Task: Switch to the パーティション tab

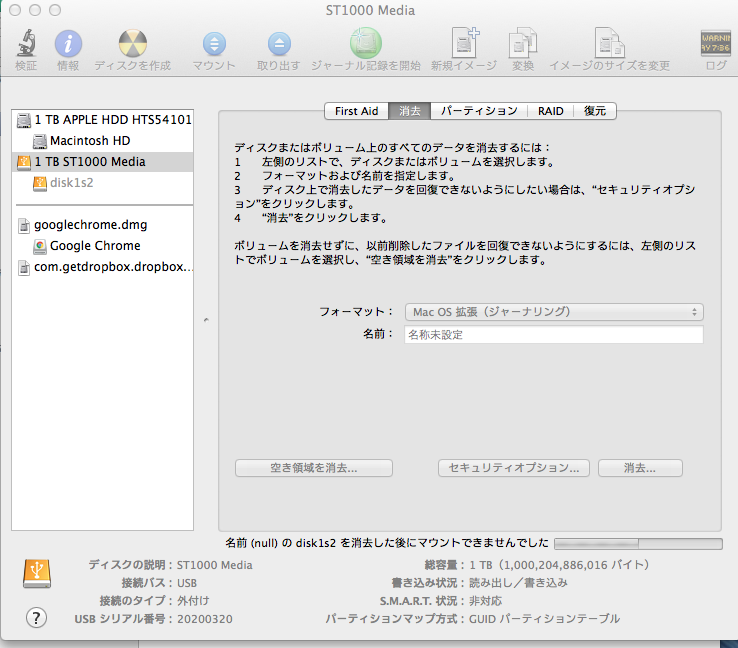Action: click(x=479, y=111)
